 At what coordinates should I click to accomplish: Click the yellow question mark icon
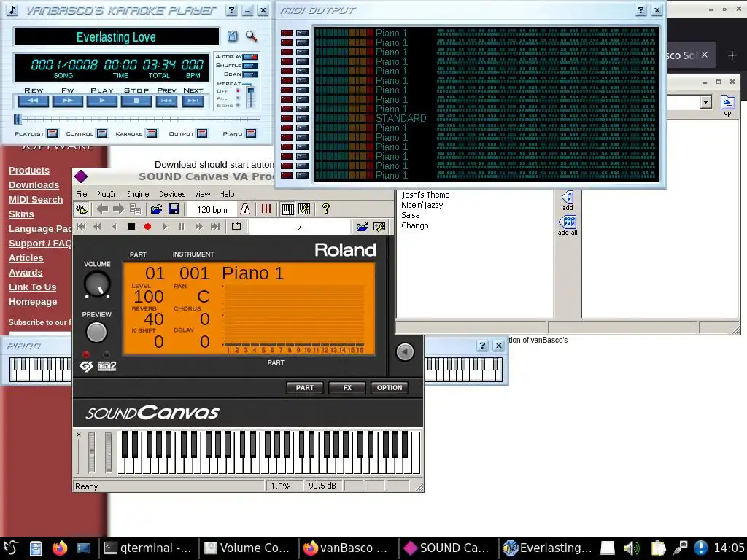click(x=326, y=209)
